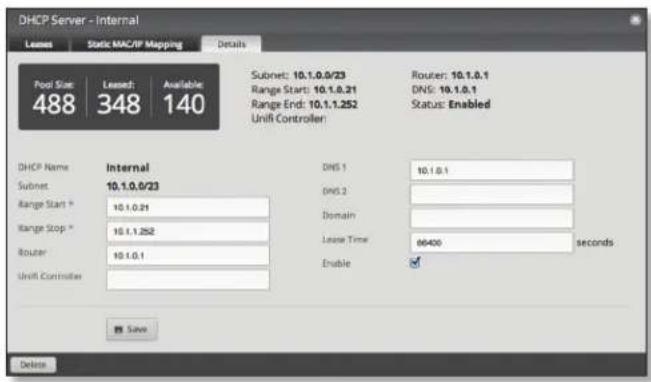Click the summary DNS value 10.1.0.1
The width and height of the screenshot is (651, 382).
click(x=458, y=90)
